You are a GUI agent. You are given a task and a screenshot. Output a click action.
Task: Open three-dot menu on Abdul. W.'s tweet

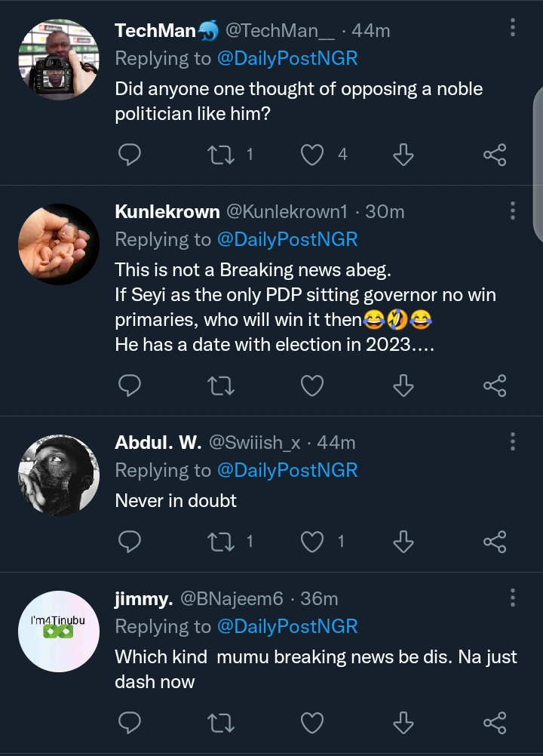point(513,441)
